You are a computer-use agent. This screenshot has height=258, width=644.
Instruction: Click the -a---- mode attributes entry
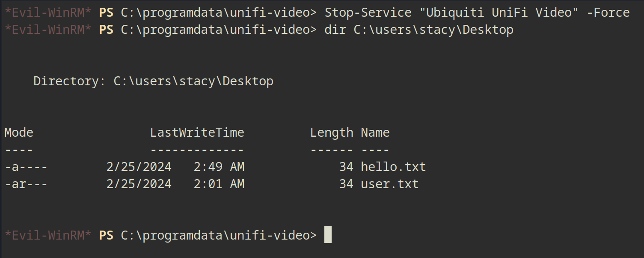[x=26, y=167]
